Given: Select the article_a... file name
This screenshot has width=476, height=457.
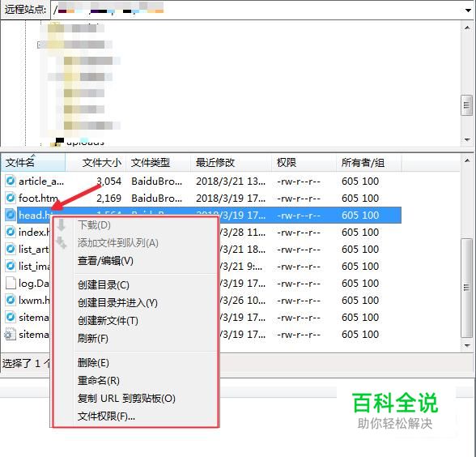Looking at the screenshot, I should coord(41,182).
